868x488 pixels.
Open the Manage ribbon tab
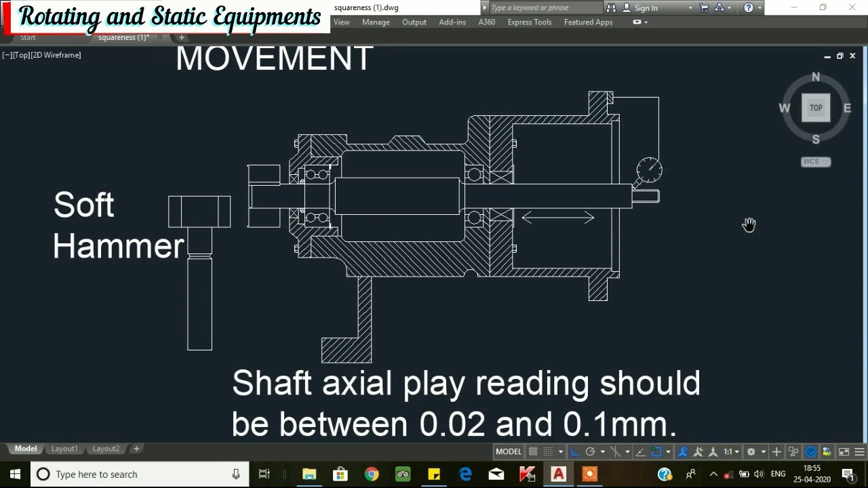coord(376,22)
